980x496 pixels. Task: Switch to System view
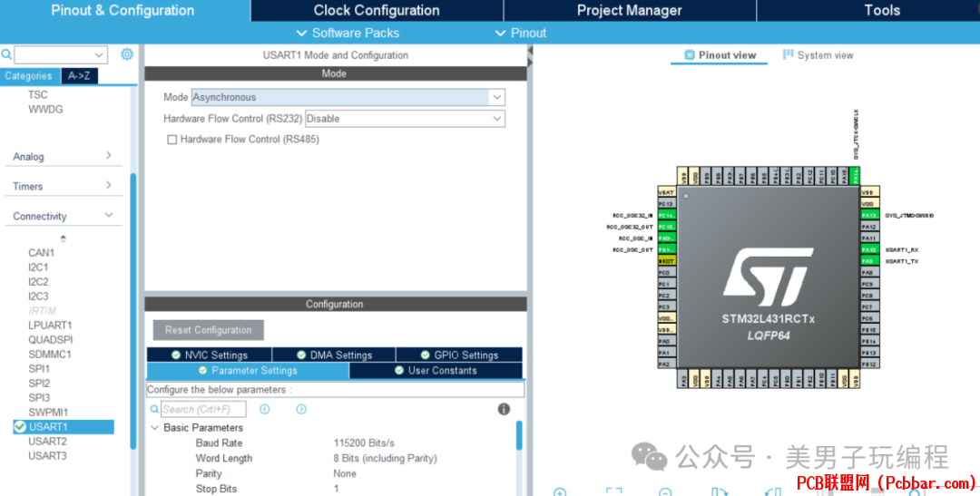point(818,55)
